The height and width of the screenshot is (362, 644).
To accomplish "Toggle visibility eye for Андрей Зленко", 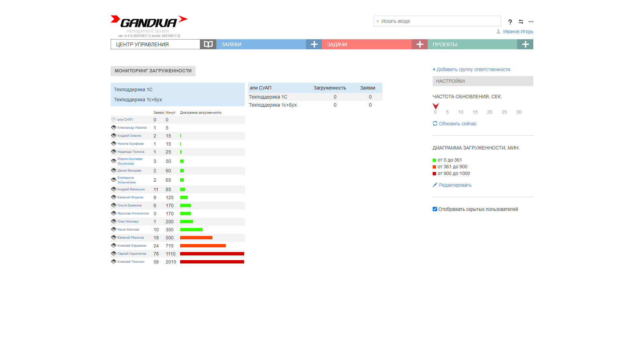I will point(114,135).
